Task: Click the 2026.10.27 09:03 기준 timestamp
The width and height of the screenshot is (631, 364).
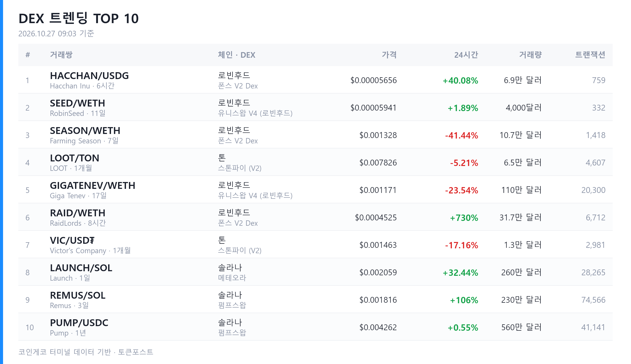Action: tap(56, 34)
